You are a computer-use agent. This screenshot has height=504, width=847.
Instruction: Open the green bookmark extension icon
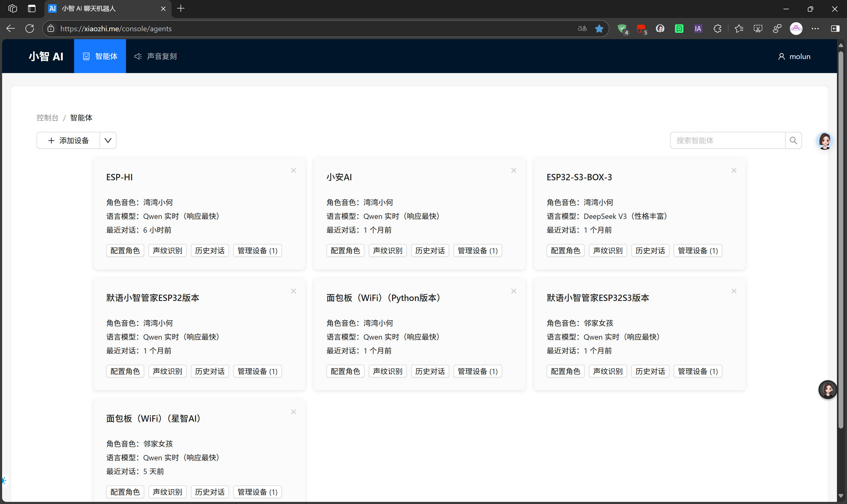coord(679,29)
